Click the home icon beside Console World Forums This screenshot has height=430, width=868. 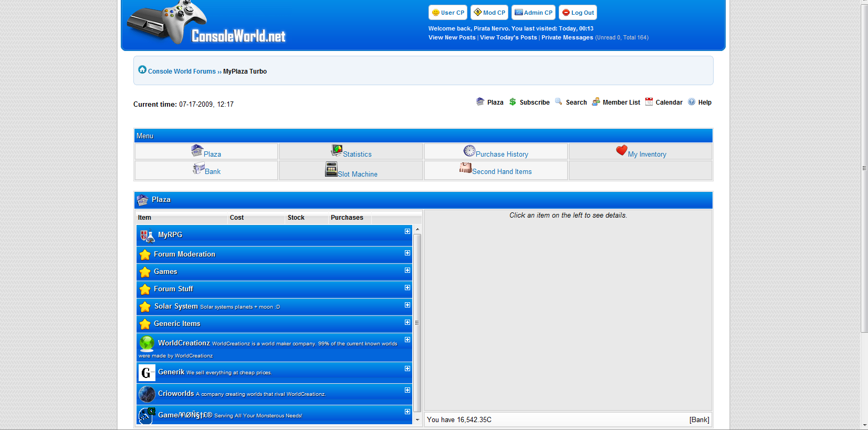142,70
